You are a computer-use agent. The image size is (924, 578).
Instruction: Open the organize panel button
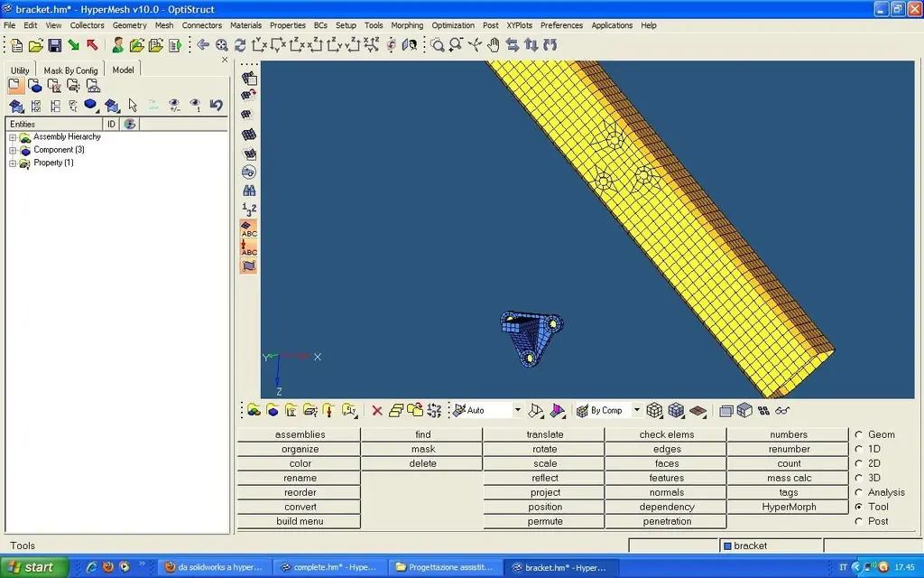(300, 449)
